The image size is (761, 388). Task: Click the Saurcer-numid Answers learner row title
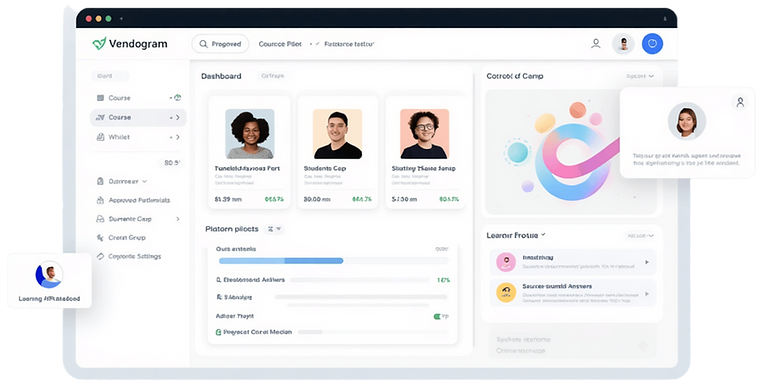557,287
